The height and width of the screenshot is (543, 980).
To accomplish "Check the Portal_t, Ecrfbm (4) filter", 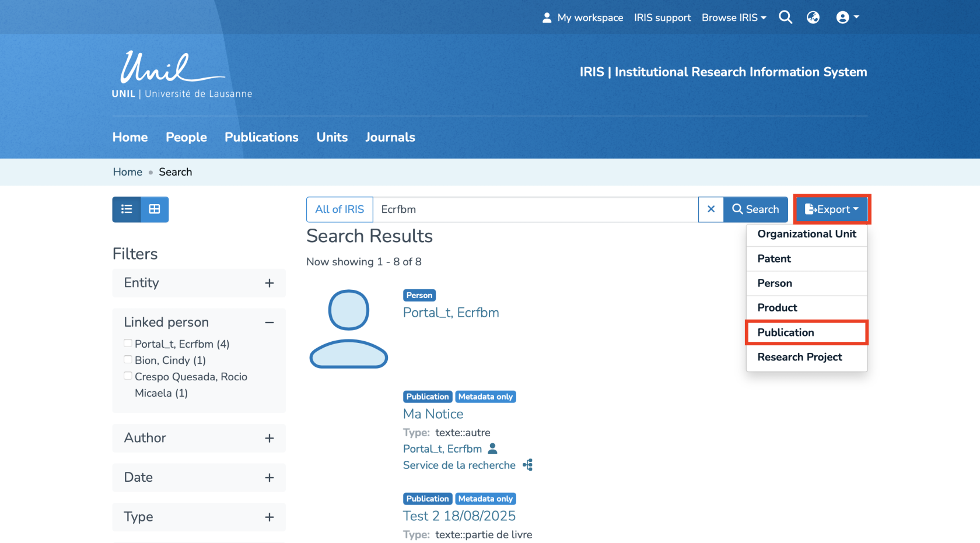I will point(128,344).
